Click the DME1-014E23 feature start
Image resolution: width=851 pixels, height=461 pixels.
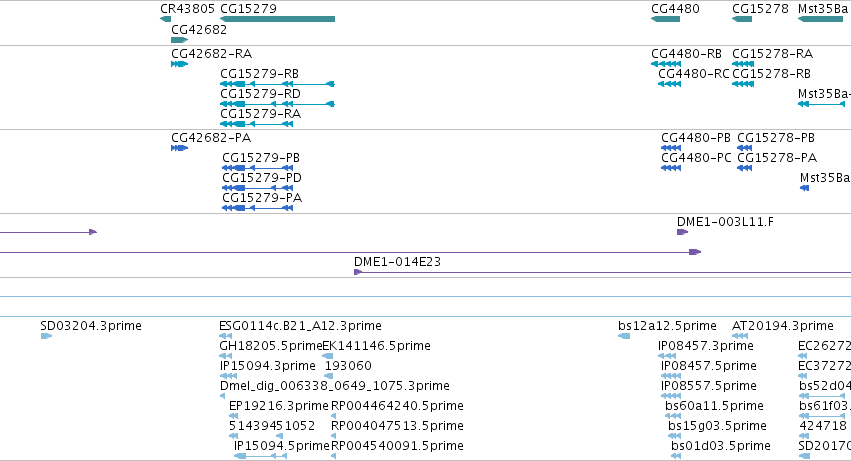(358, 272)
